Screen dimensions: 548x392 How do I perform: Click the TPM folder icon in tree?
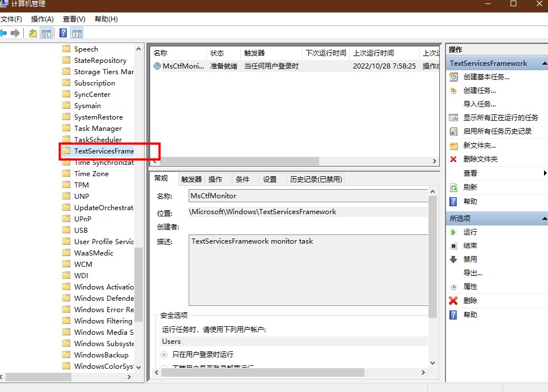tap(66, 185)
